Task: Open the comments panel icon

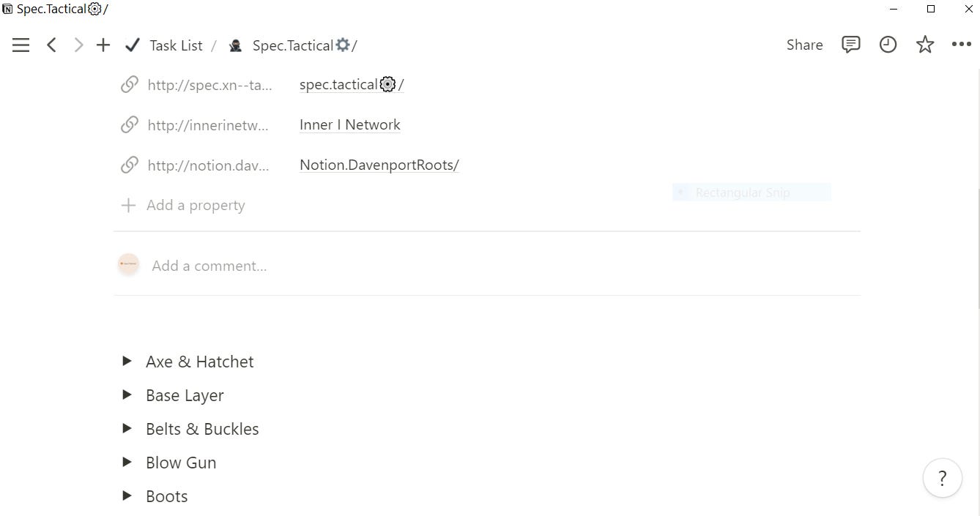Action: [x=850, y=45]
